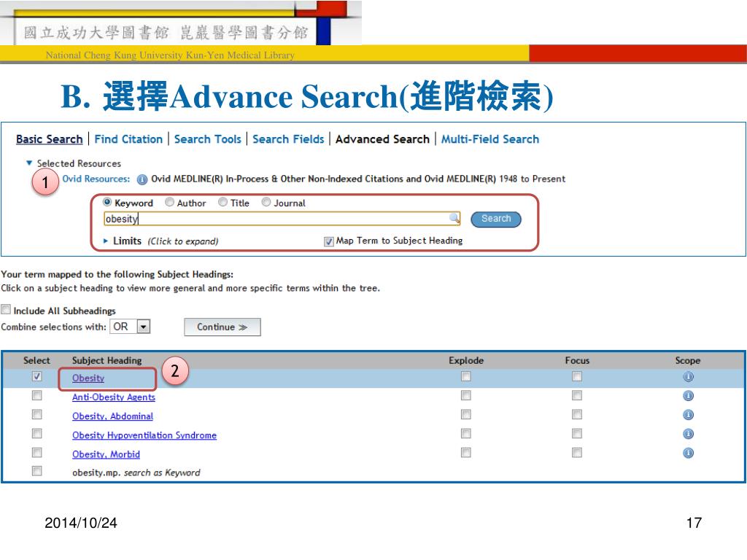
Task: Click the search field containing obesity
Action: click(282, 219)
